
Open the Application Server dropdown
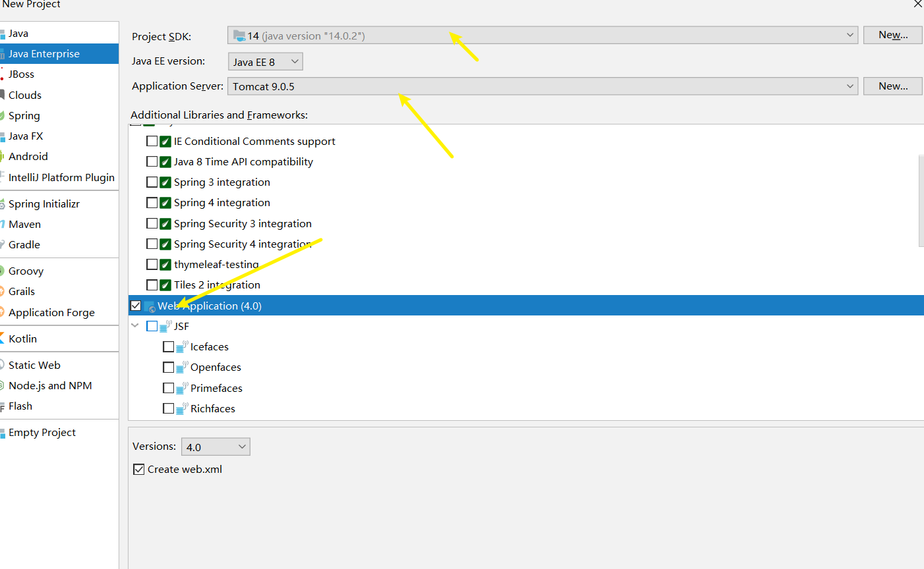542,86
